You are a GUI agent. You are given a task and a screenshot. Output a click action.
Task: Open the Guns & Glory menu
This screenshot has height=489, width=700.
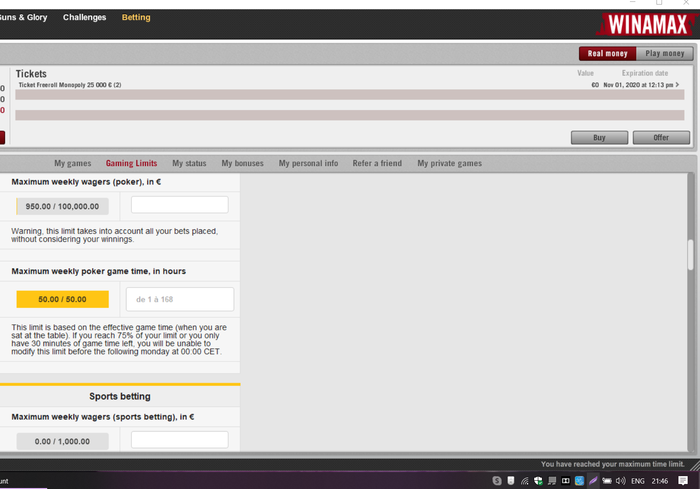[23, 17]
